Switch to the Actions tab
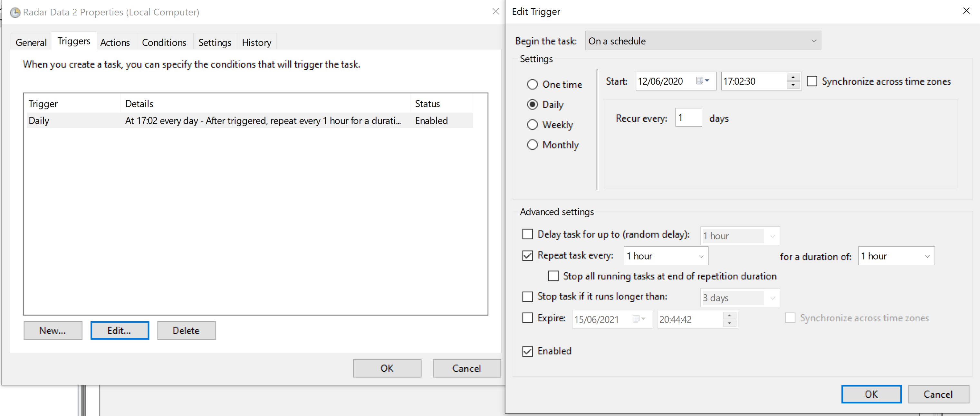The image size is (980, 416). [x=115, y=43]
